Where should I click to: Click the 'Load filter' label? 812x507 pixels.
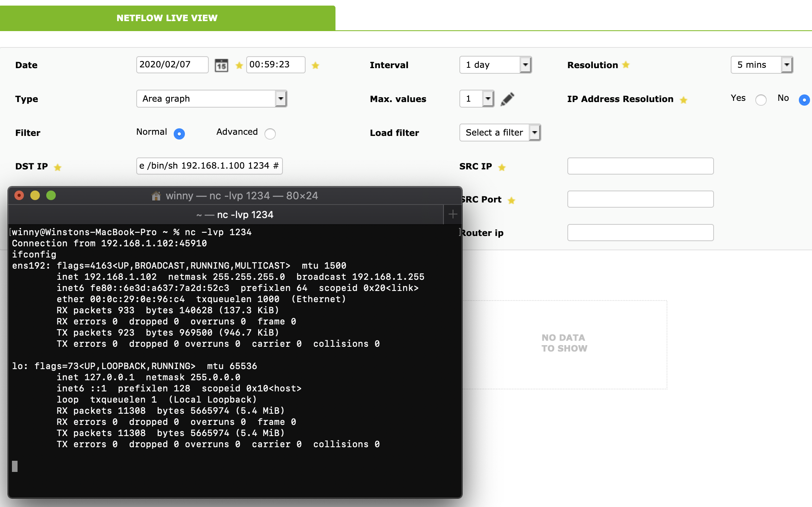(394, 133)
